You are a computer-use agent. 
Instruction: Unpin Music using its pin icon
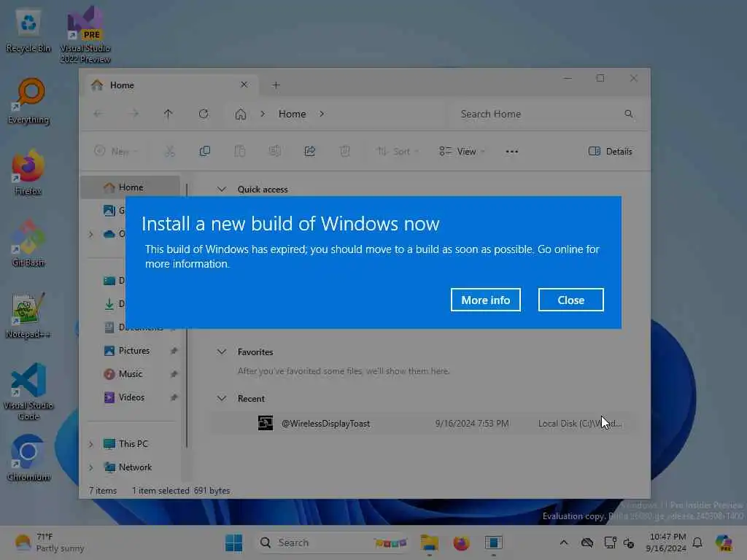point(174,374)
